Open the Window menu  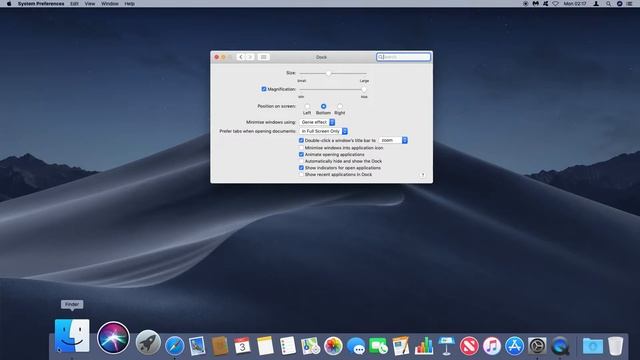click(x=110, y=4)
